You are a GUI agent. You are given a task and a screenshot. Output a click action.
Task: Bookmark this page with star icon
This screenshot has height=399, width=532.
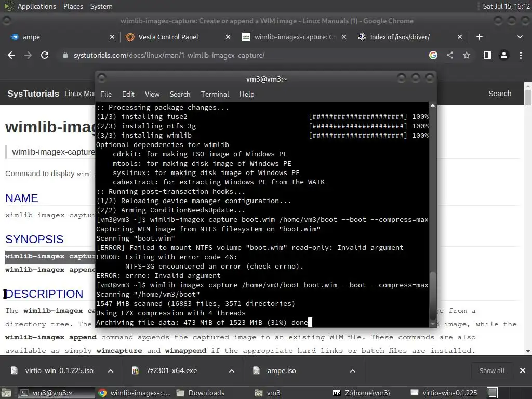(x=467, y=55)
